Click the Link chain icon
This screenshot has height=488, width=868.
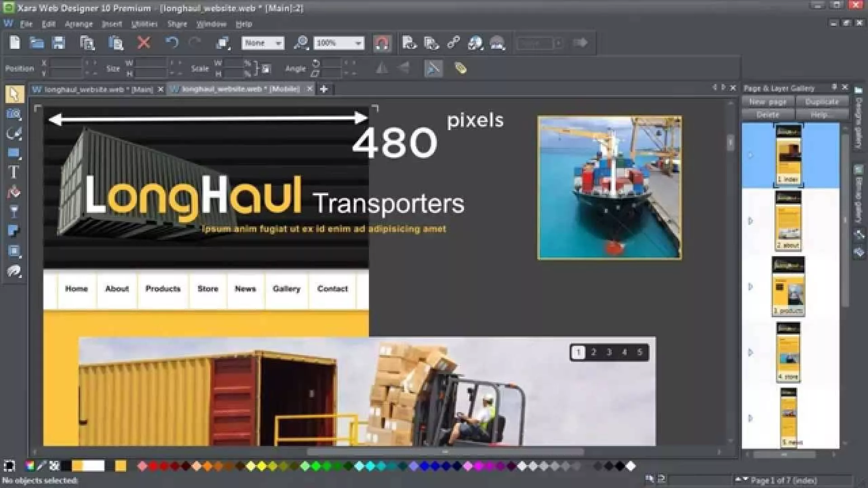coord(453,43)
